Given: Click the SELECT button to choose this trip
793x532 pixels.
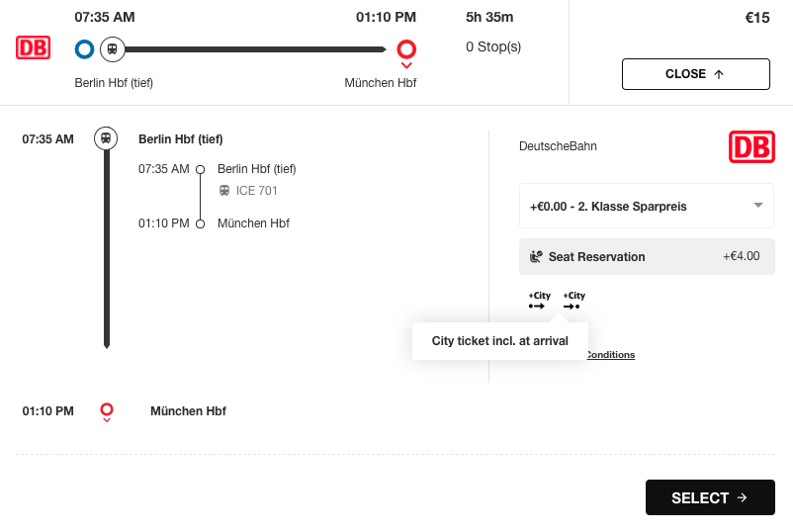Looking at the screenshot, I should [710, 497].
